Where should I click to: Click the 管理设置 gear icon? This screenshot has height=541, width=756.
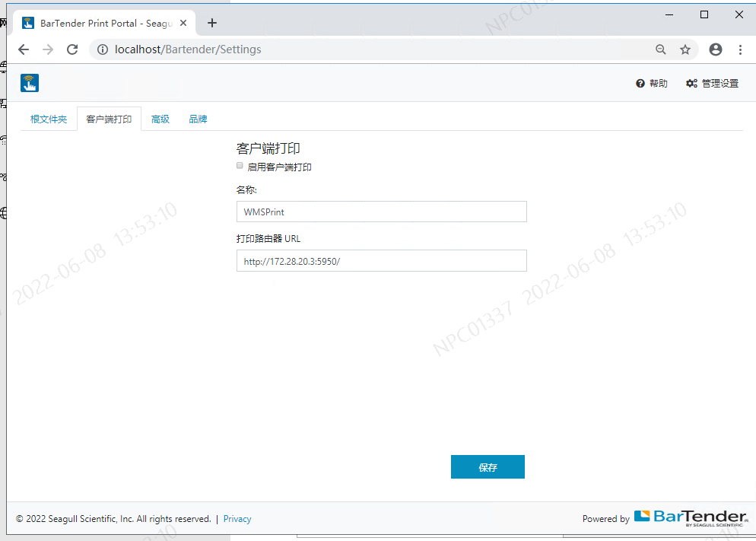coord(691,83)
